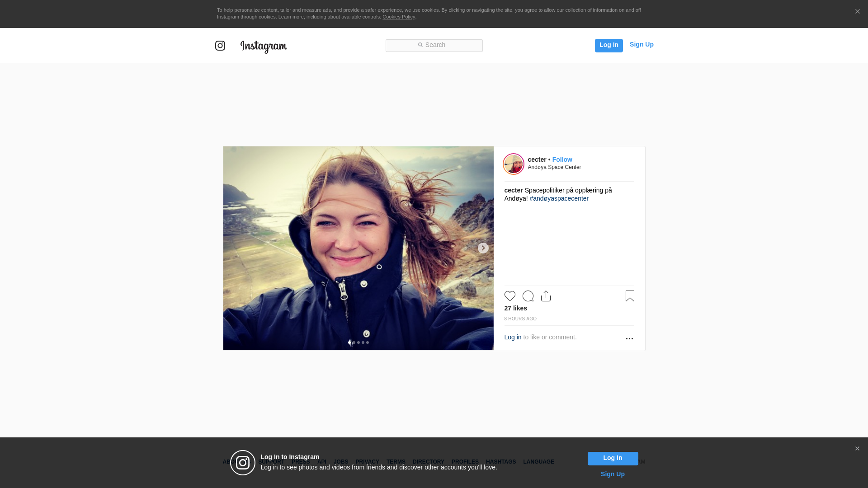Click the header Log In button
This screenshot has width=868, height=488.
tap(609, 45)
